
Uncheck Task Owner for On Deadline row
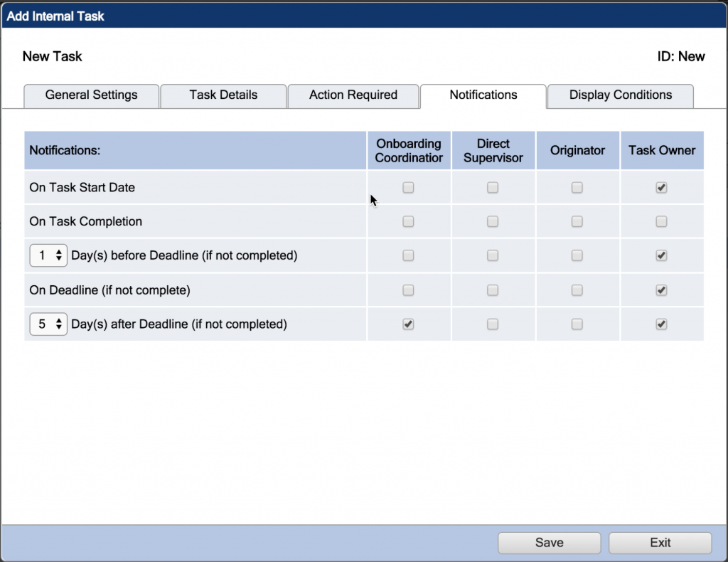pos(661,290)
